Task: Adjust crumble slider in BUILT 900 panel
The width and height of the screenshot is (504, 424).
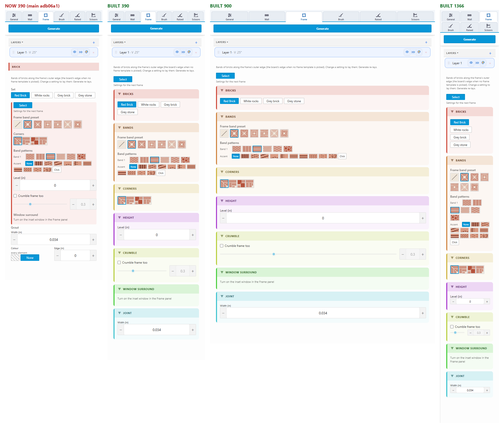Action: click(x=274, y=254)
